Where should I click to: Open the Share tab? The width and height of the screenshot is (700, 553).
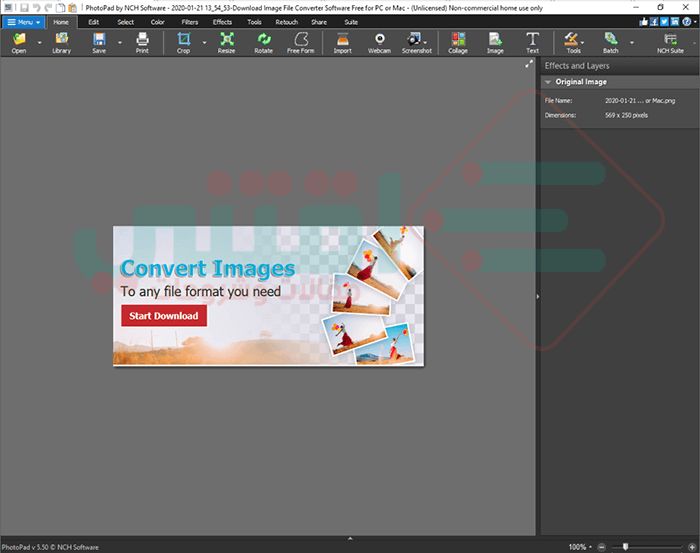coord(319,22)
